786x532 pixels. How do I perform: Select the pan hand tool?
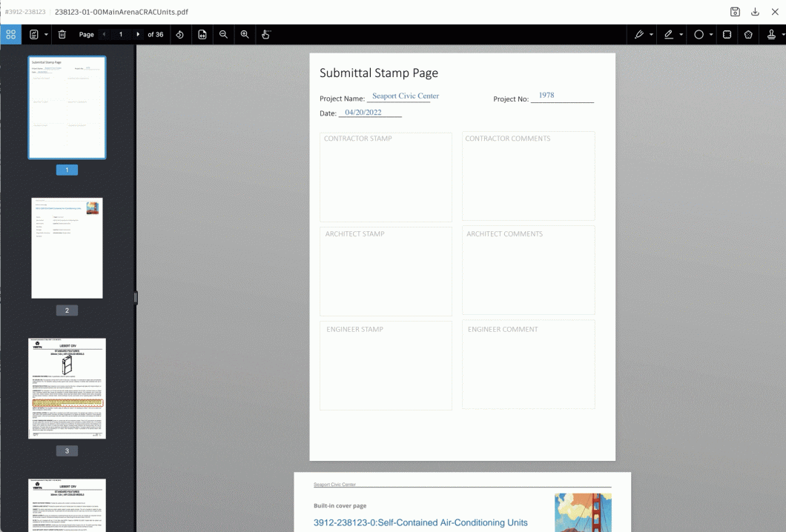[x=266, y=35]
